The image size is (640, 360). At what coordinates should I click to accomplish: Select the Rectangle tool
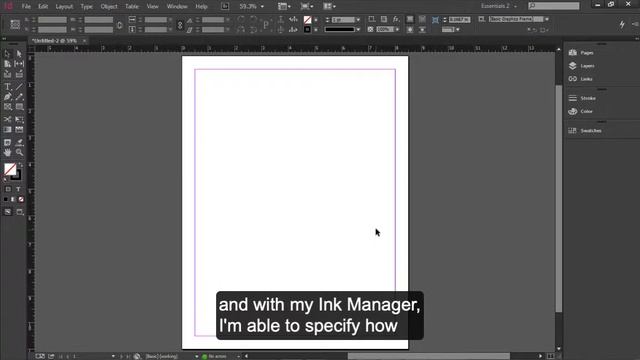pyautogui.click(x=19, y=107)
